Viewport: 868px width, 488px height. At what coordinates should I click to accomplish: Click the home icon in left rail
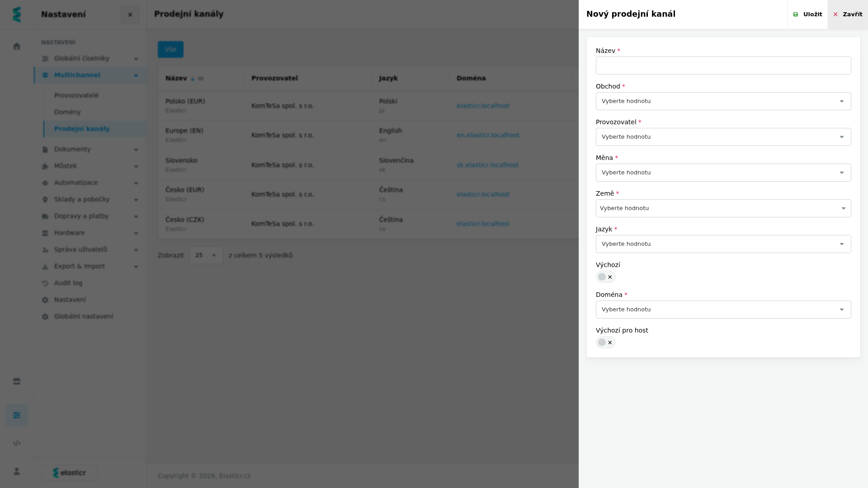coord(17,46)
